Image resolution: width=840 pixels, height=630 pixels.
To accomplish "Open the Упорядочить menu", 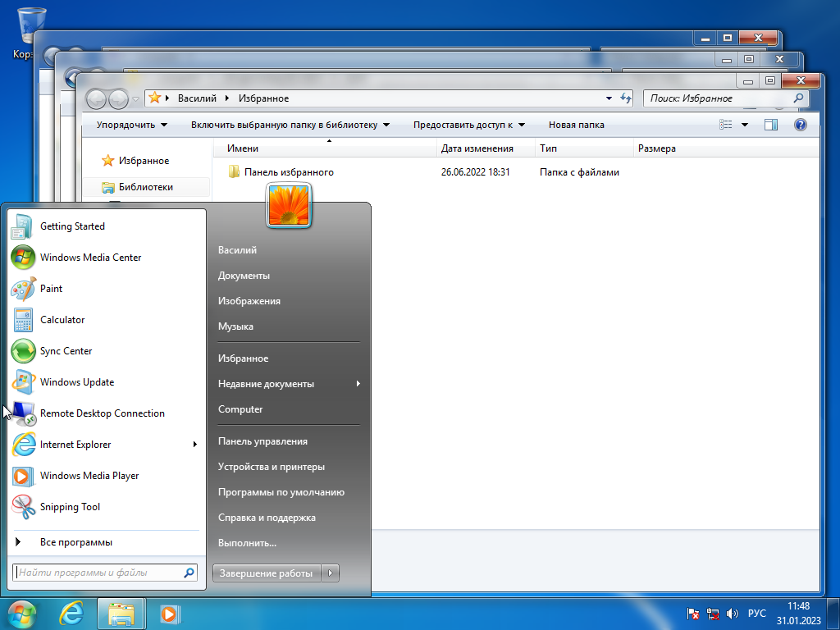I will click(132, 125).
